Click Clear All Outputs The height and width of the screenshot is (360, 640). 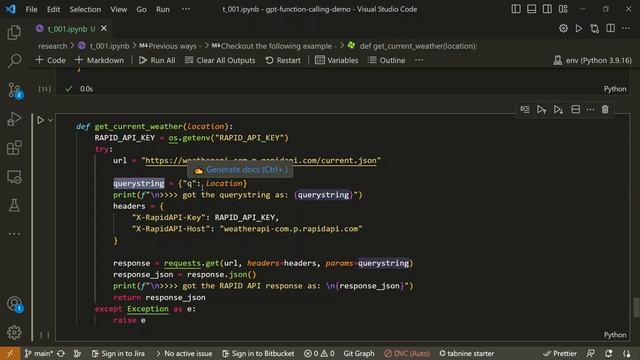pos(220,60)
